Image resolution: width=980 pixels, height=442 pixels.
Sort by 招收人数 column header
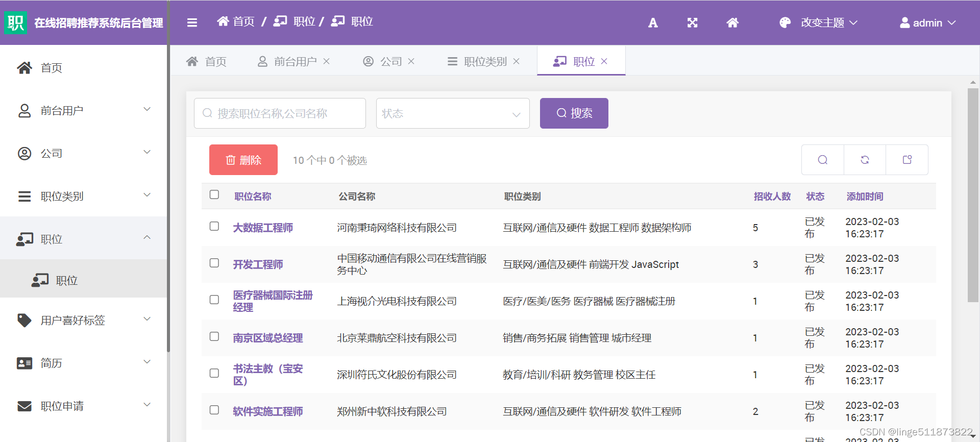pyautogui.click(x=772, y=197)
